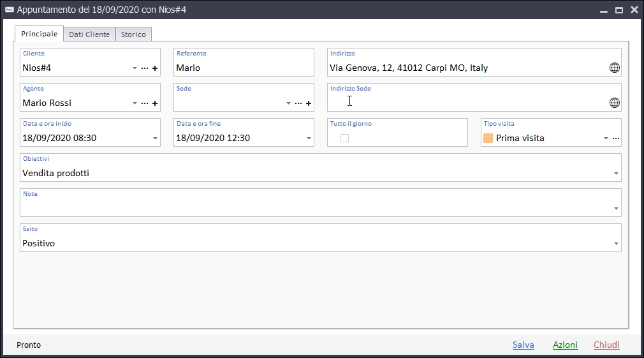Enable the Tutto il giorno checkbox
644x358 pixels.
click(x=344, y=138)
